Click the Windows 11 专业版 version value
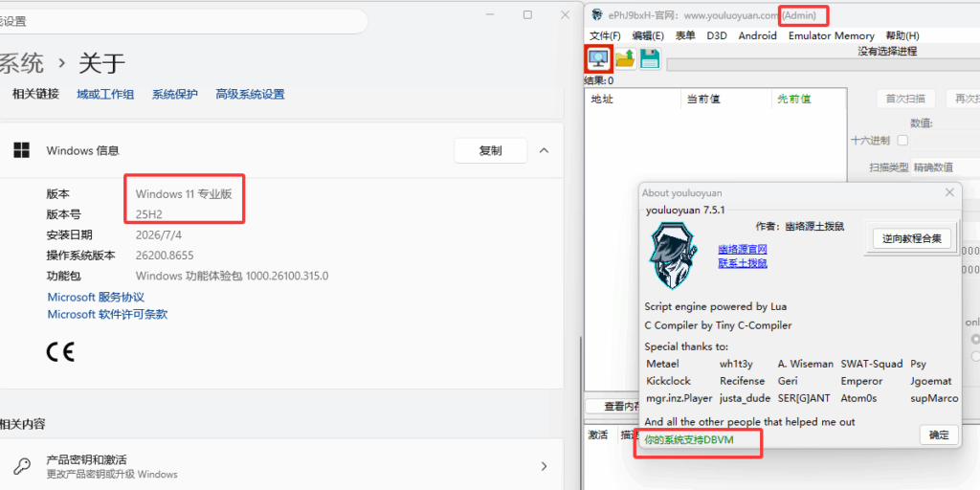Viewport: 980px width, 490px height. tap(184, 193)
